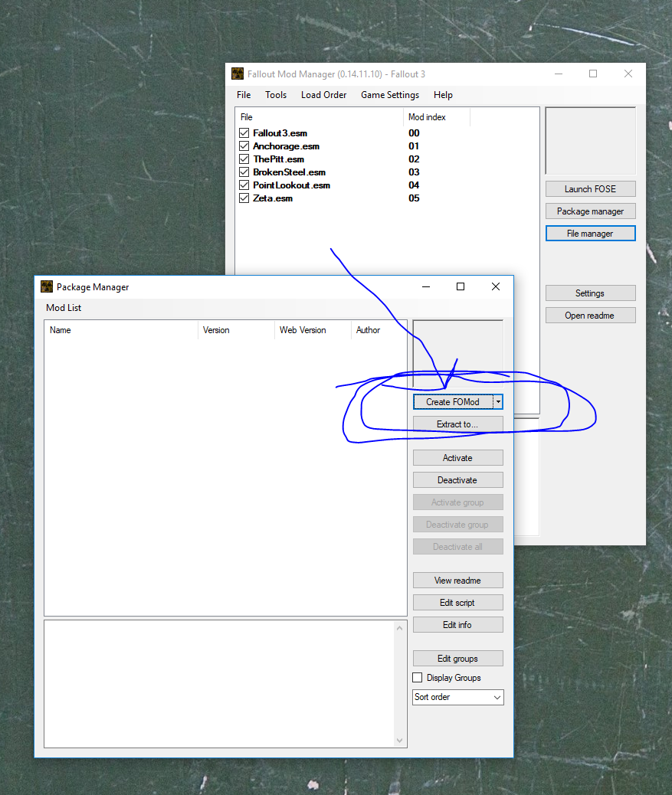Sort by the Version column header
The height and width of the screenshot is (795, 672).
pyautogui.click(x=236, y=330)
